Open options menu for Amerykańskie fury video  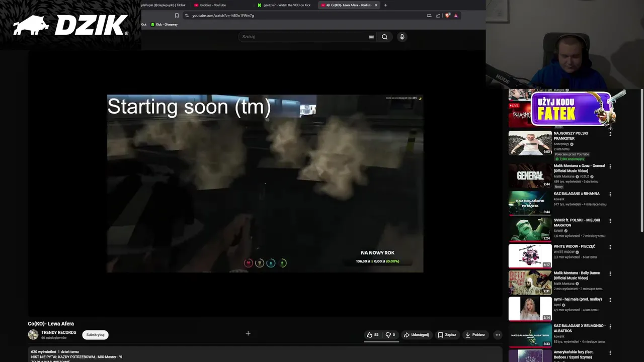[x=610, y=353]
